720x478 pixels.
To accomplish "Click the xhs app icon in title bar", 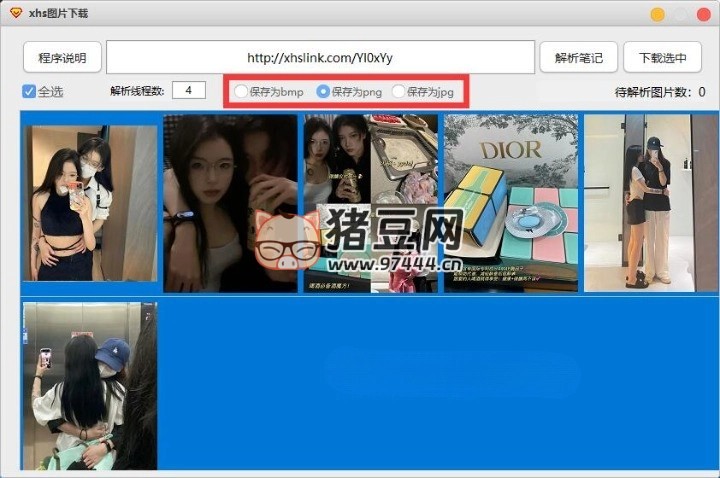I will pyautogui.click(x=15, y=13).
